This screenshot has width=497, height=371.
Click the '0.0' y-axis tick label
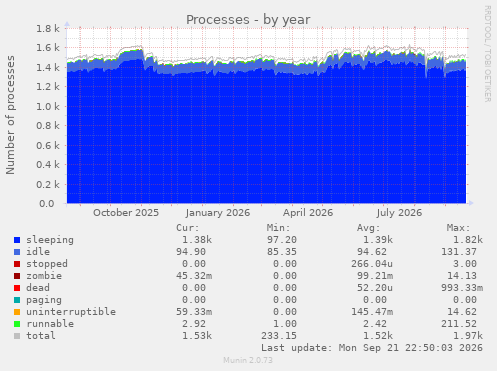pyautogui.click(x=47, y=204)
